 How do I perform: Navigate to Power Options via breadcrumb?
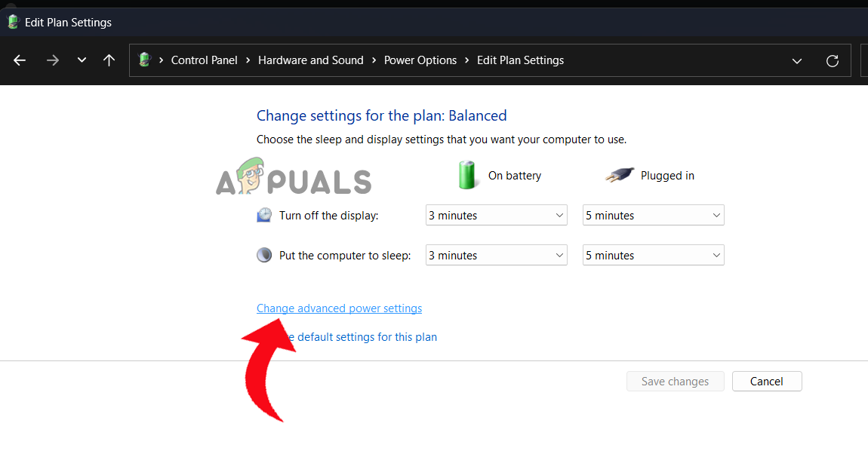[x=420, y=60]
